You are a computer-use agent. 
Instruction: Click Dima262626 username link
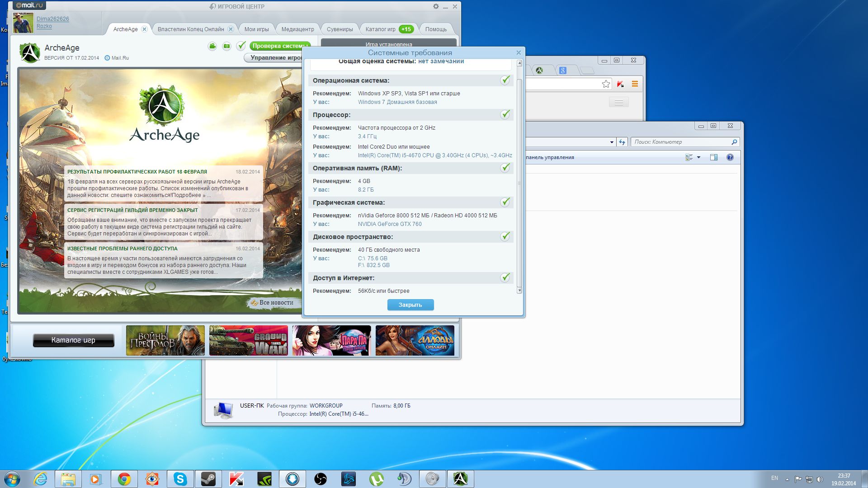53,19
